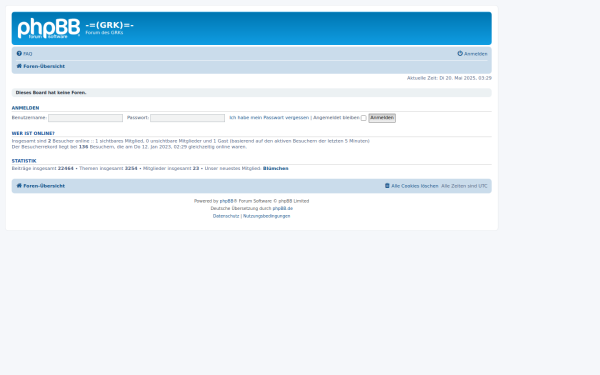Click the Benutzername input field
The image size is (600, 375).
(85, 118)
